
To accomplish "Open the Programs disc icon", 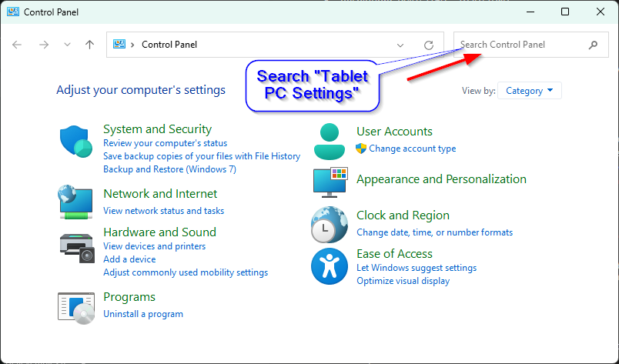I will point(76,309).
